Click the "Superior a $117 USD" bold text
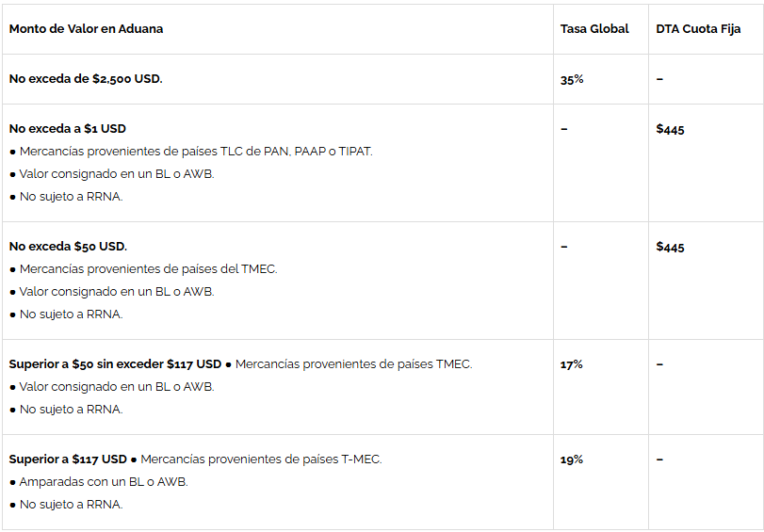This screenshot has width=764, height=532. (68, 459)
